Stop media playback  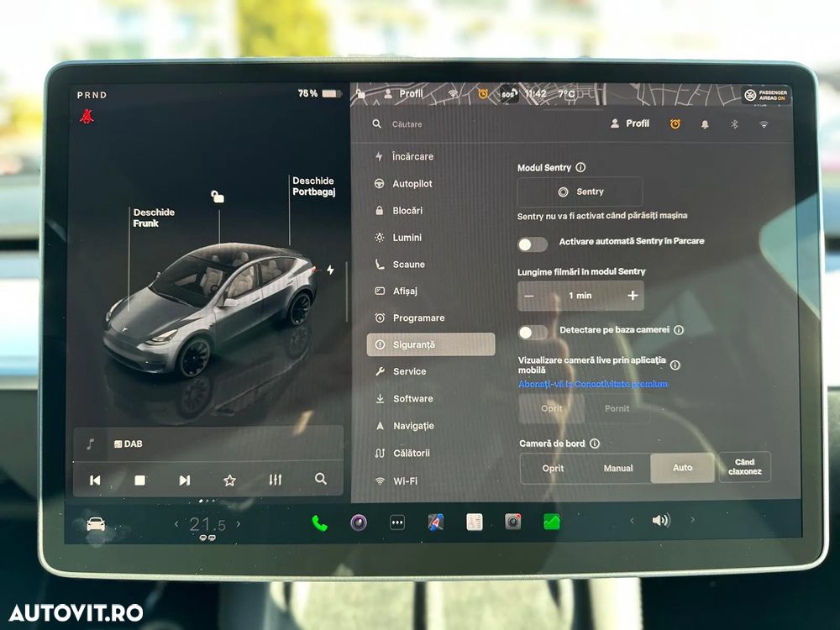click(x=139, y=480)
